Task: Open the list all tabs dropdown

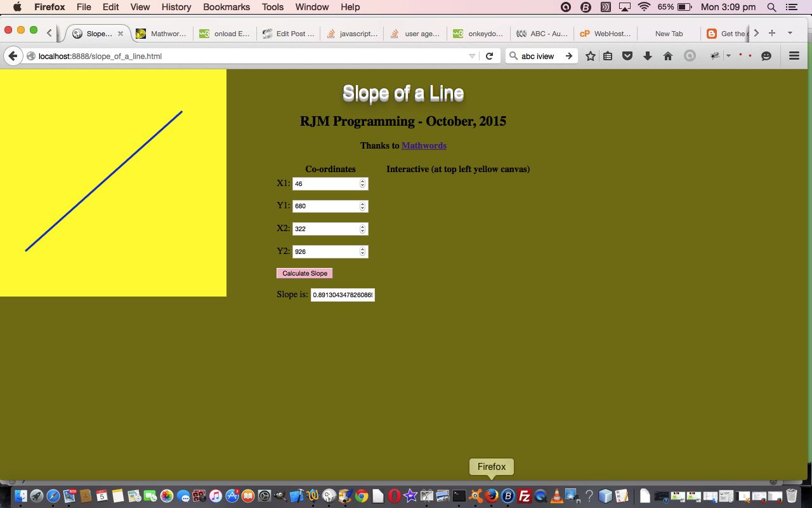Action: point(790,33)
